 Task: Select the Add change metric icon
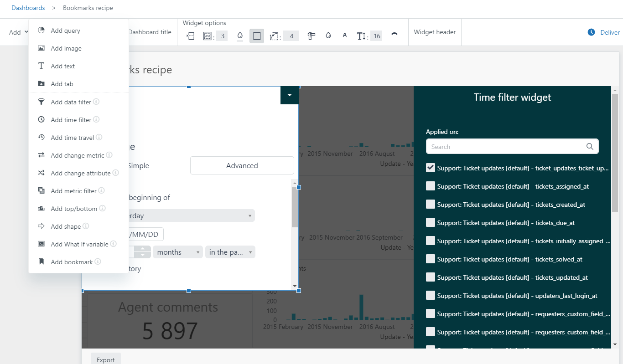click(41, 155)
